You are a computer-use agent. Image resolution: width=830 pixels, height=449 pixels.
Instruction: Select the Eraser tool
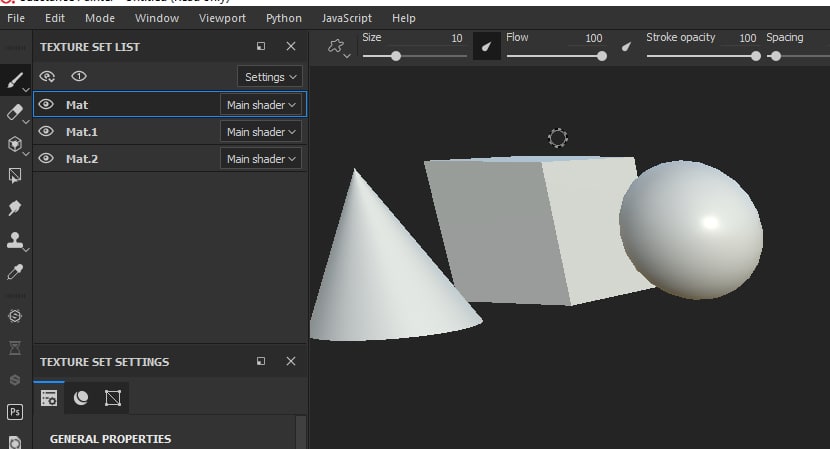click(14, 112)
